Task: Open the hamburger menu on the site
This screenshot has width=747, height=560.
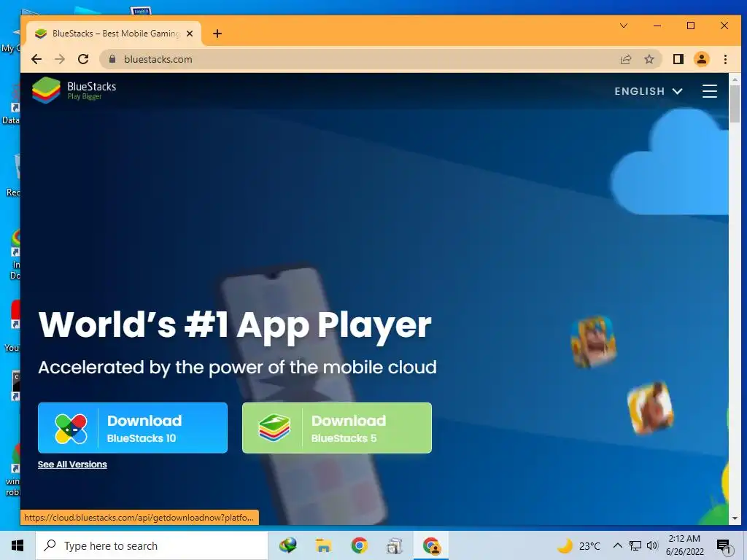Action: pyautogui.click(x=710, y=91)
